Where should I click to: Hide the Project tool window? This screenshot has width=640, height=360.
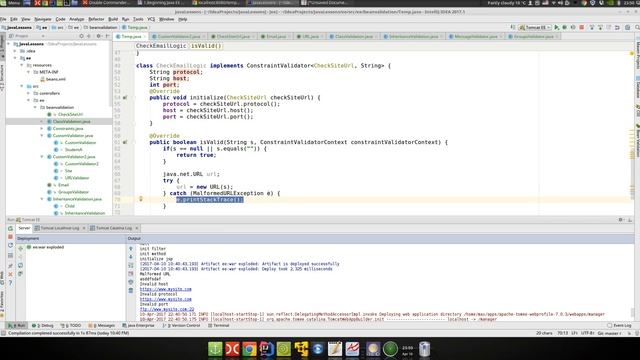(x=107, y=36)
